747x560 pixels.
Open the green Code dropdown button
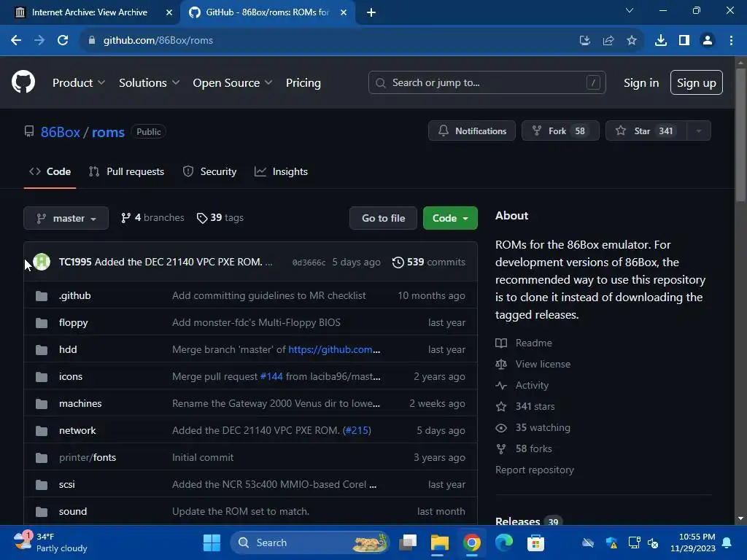(x=450, y=218)
